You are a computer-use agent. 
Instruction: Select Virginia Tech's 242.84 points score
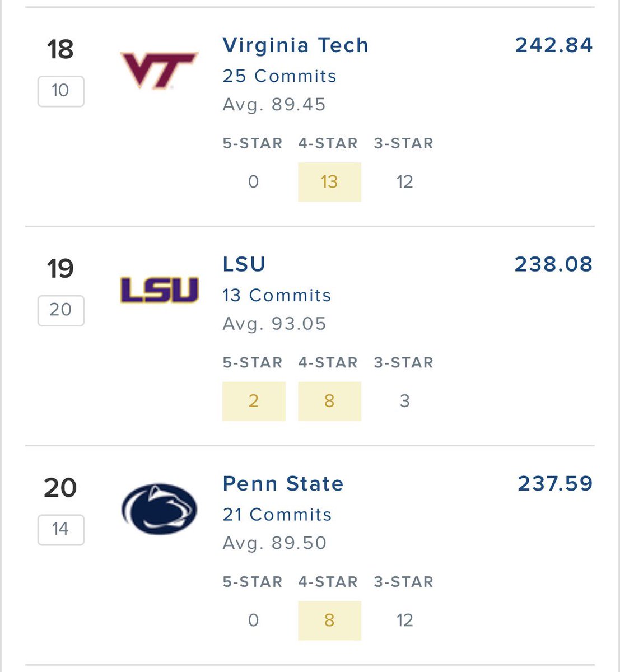[554, 45]
